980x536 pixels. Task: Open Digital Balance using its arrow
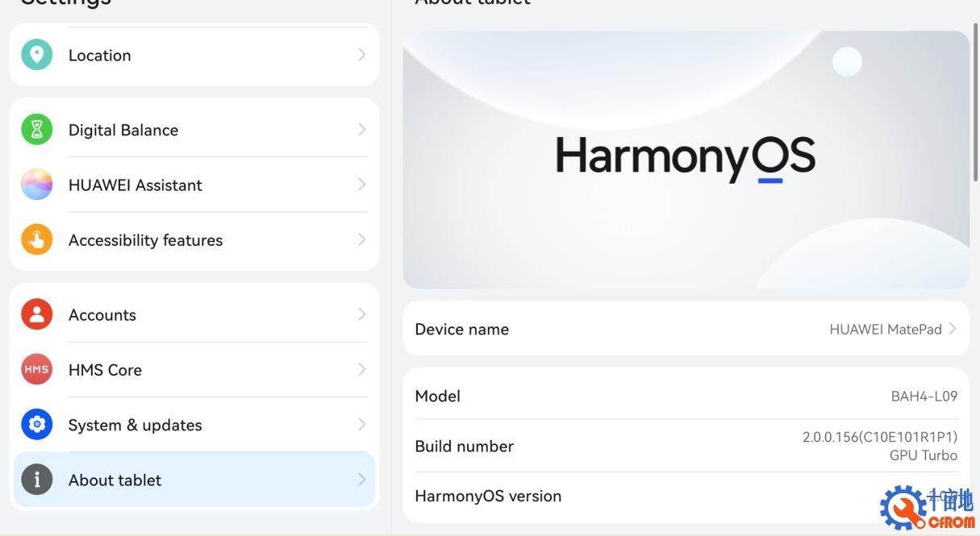point(361,130)
